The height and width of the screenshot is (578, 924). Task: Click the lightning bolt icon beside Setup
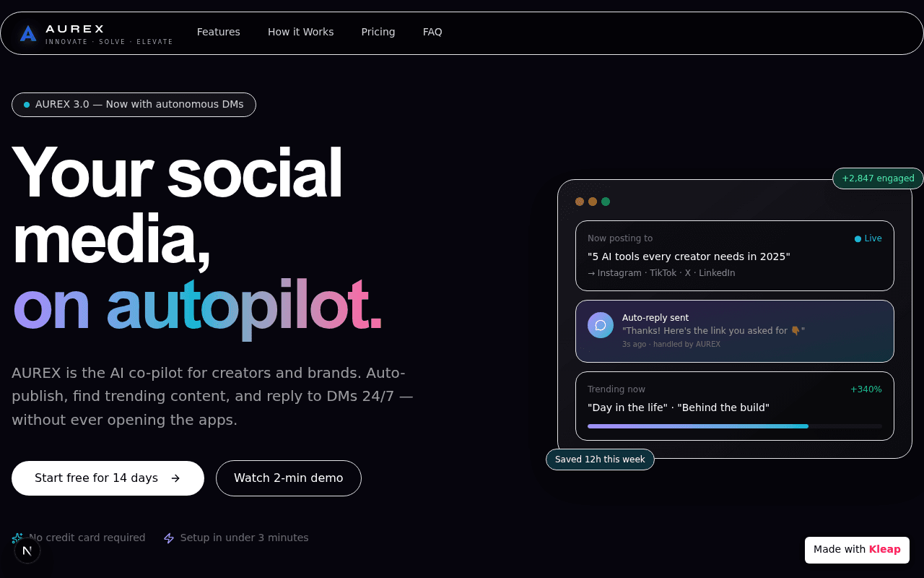[169, 538]
